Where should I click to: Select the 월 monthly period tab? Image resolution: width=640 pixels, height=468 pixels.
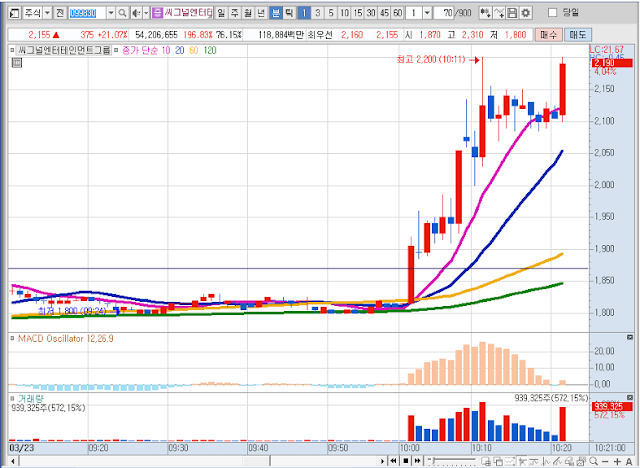247,13
